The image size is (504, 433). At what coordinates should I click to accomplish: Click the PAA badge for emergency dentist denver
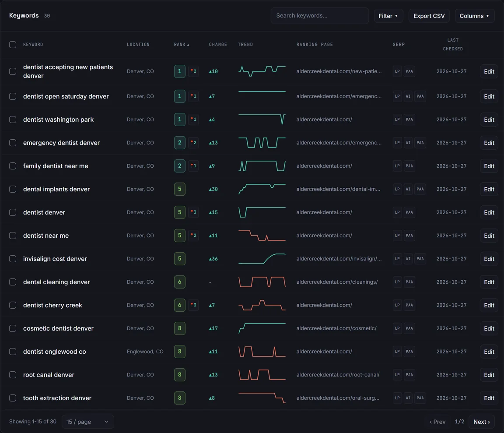[420, 143]
